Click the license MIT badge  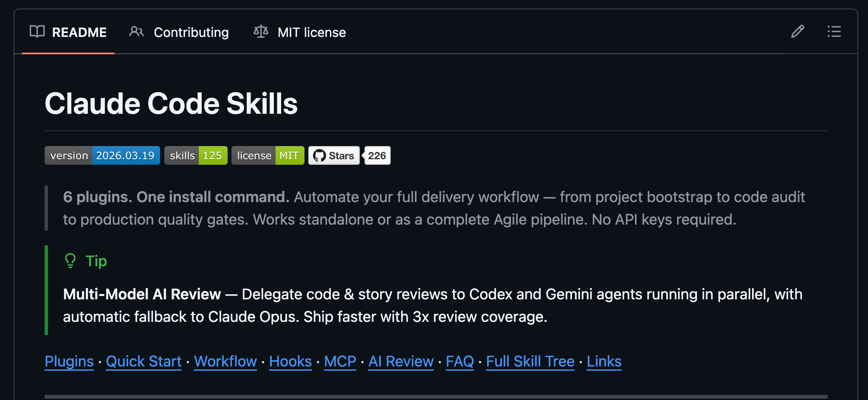coord(268,155)
